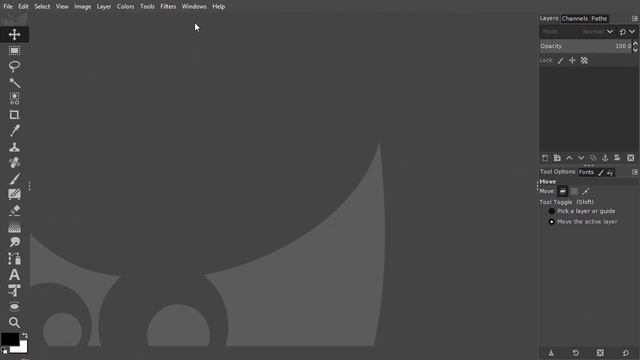Viewport: 640px width, 360px height.
Task: Set Move mode to layer
Action: [562, 191]
